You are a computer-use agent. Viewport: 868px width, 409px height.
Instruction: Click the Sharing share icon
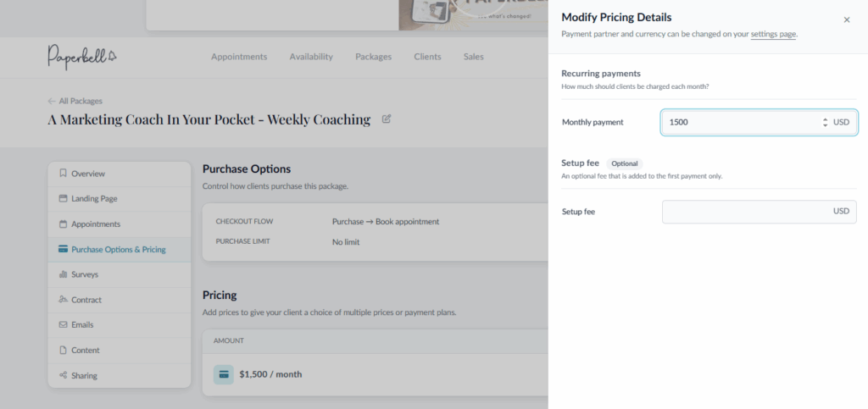[x=63, y=375]
